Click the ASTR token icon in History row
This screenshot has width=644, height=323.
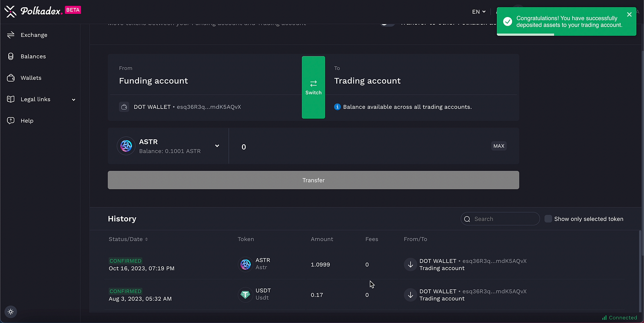click(x=246, y=264)
